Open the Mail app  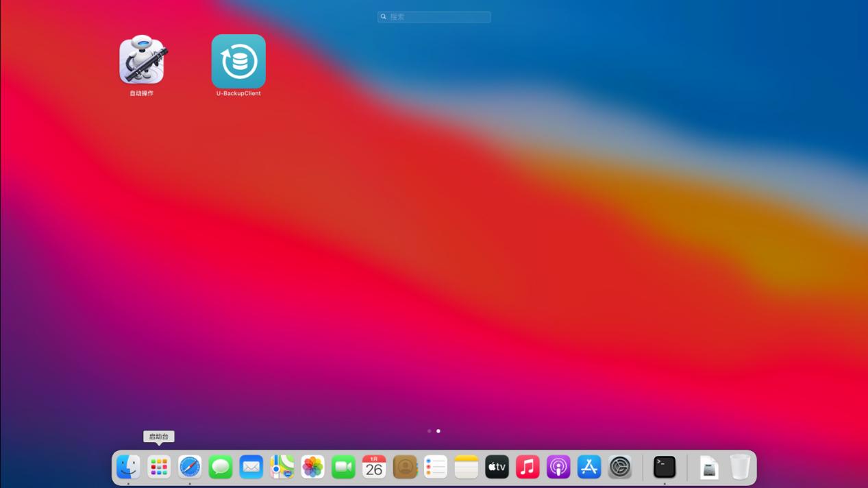pos(251,467)
